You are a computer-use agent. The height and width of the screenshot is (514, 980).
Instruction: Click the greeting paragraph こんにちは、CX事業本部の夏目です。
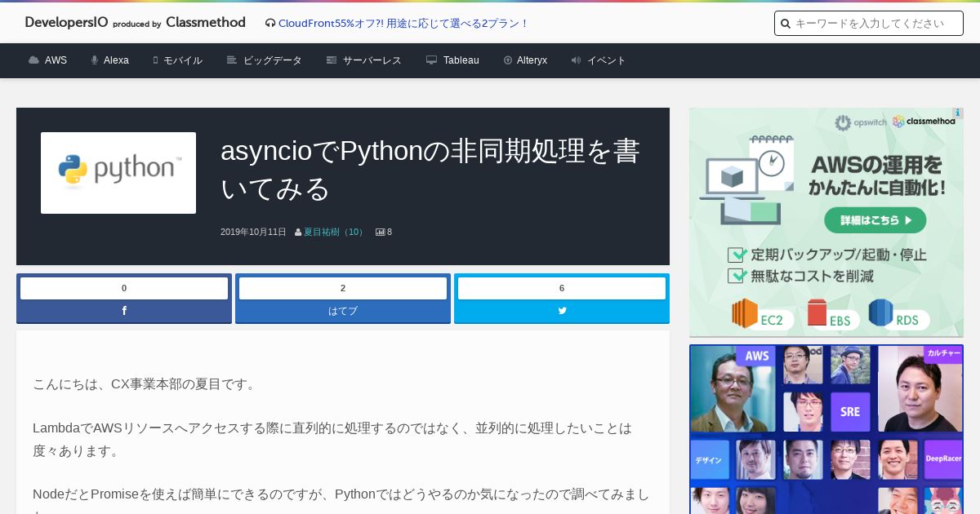point(146,383)
